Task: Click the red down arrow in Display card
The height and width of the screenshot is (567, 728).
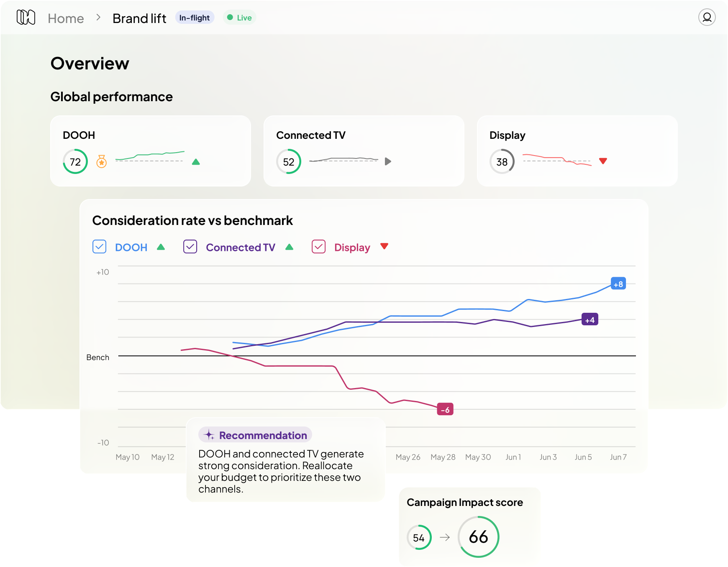Action: [603, 161]
